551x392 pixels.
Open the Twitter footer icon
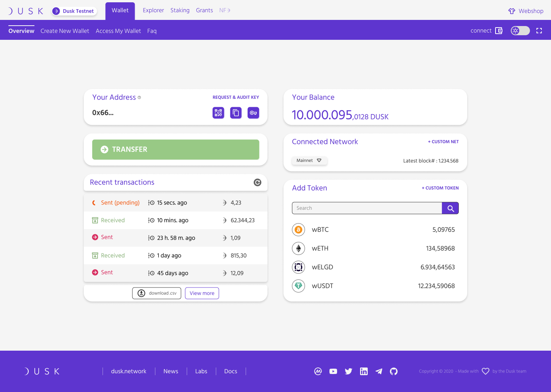(x=349, y=371)
